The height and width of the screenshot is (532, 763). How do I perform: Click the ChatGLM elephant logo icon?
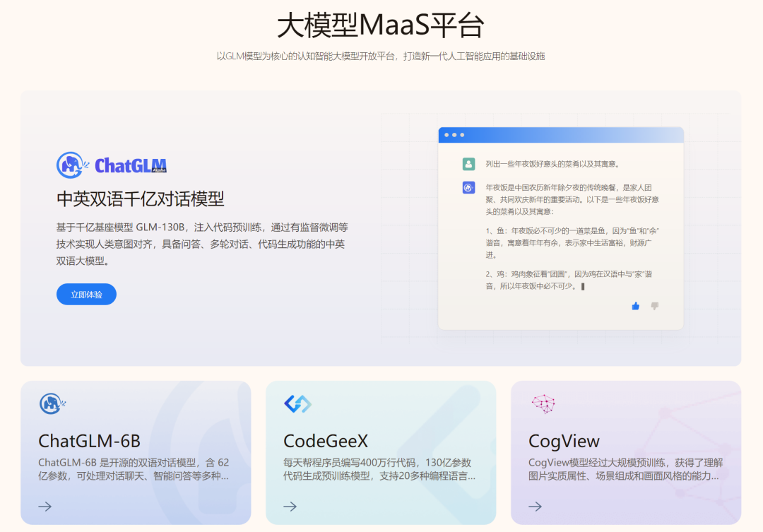(x=72, y=165)
